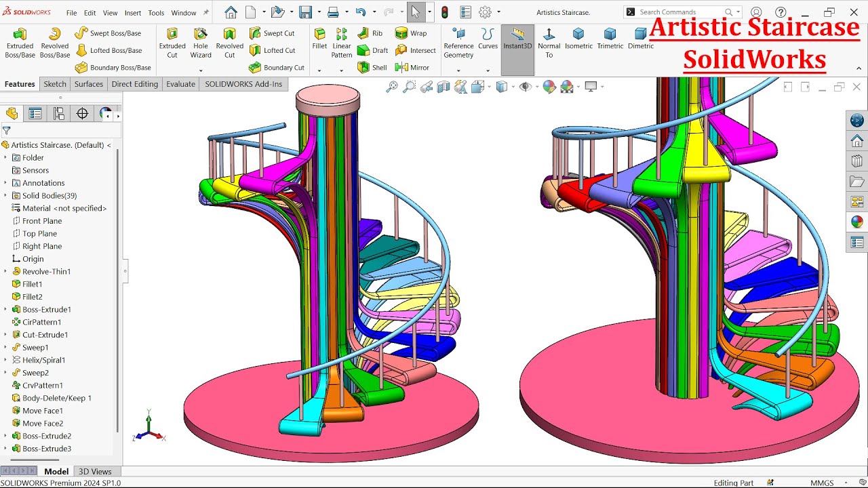Click the Rebuild traffic light icon
This screenshot has height=488, width=868.
445,12
